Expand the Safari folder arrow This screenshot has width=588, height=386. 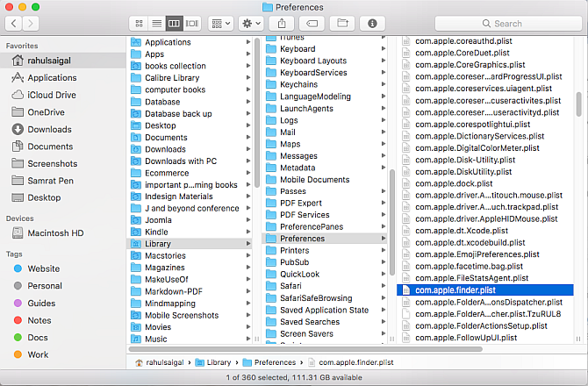384,286
